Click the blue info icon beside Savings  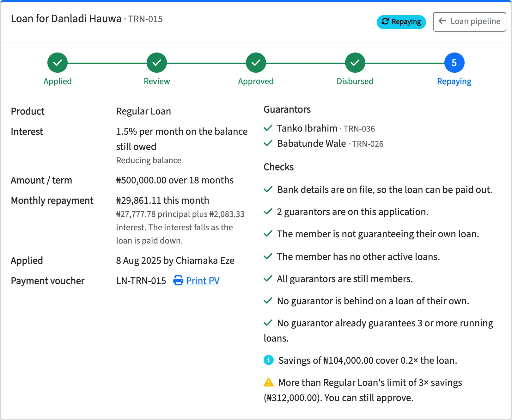269,360
